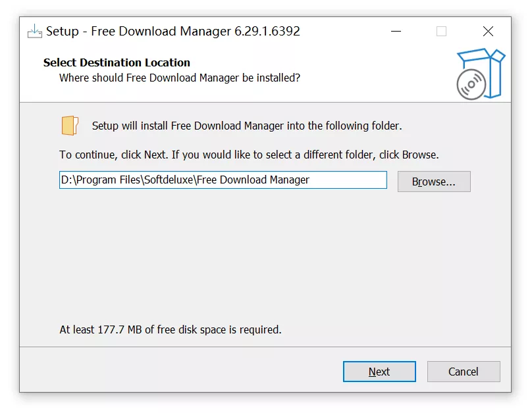Viewport: 532px width, 413px height.
Task: Close the Setup wizard window
Action: coord(488,31)
